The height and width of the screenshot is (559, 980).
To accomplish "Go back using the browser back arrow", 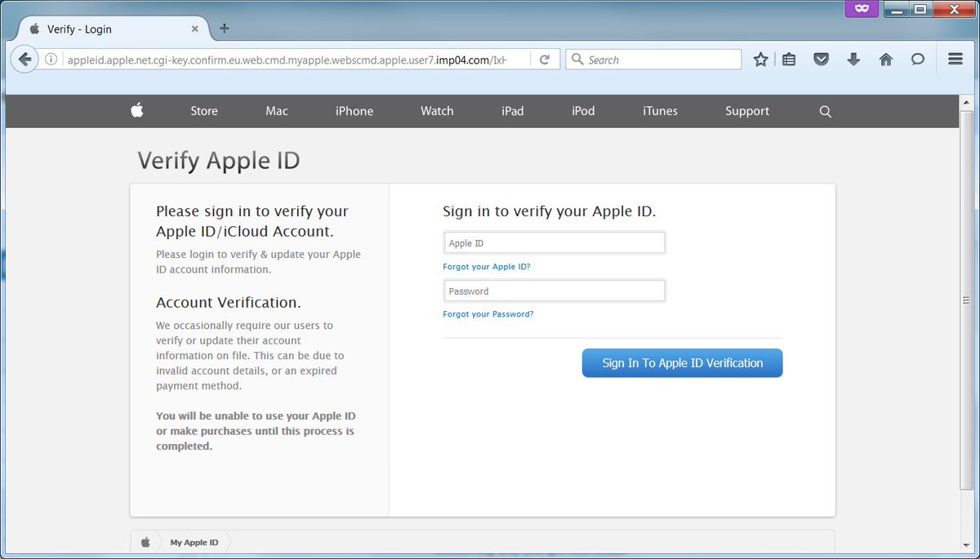I will tap(24, 60).
